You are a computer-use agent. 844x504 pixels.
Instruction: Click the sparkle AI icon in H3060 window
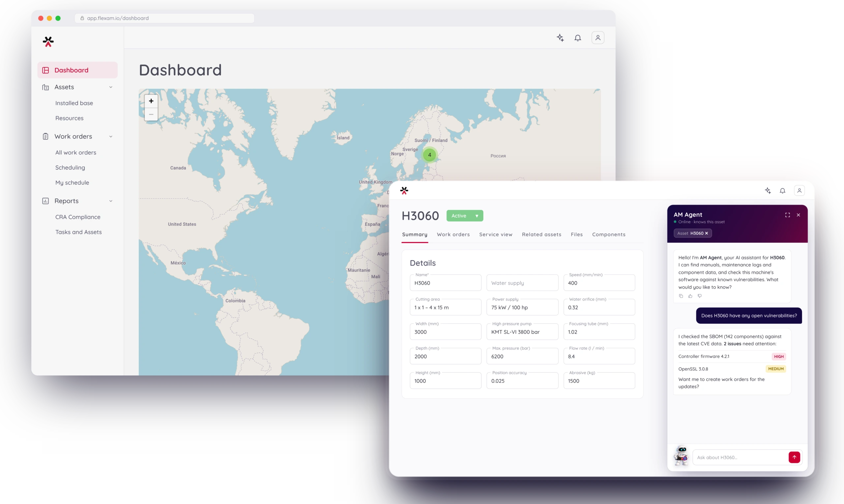pyautogui.click(x=768, y=191)
